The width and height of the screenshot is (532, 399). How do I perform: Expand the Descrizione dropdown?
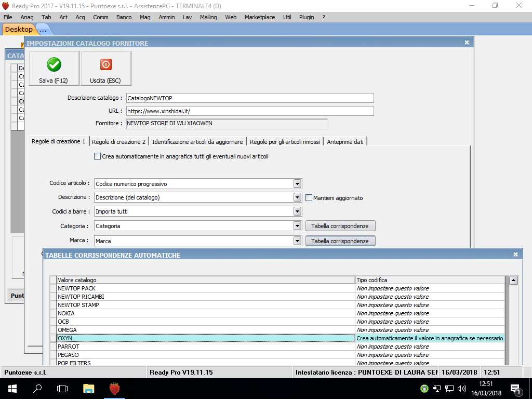[x=297, y=197]
